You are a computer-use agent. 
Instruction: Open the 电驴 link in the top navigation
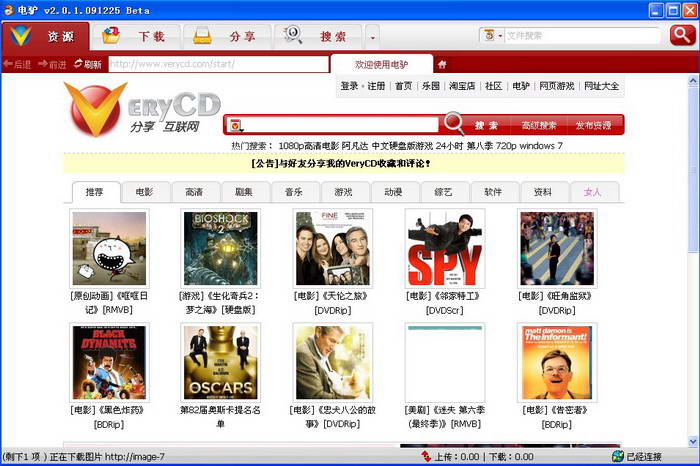(x=521, y=86)
